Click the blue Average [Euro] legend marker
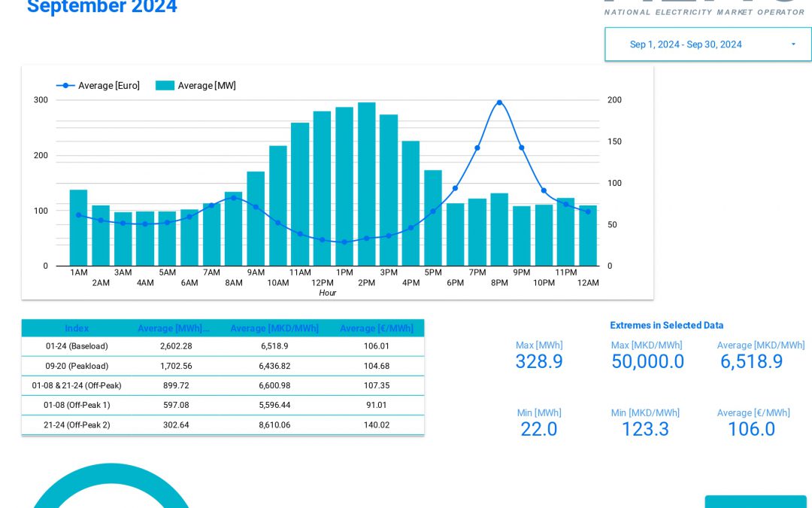Image resolution: width=812 pixels, height=508 pixels. click(65, 85)
